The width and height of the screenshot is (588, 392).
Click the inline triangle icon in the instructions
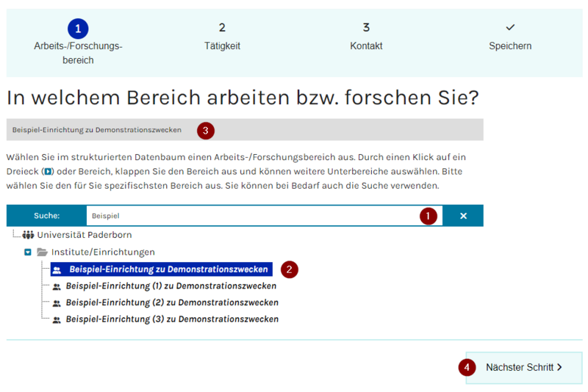[x=49, y=171]
